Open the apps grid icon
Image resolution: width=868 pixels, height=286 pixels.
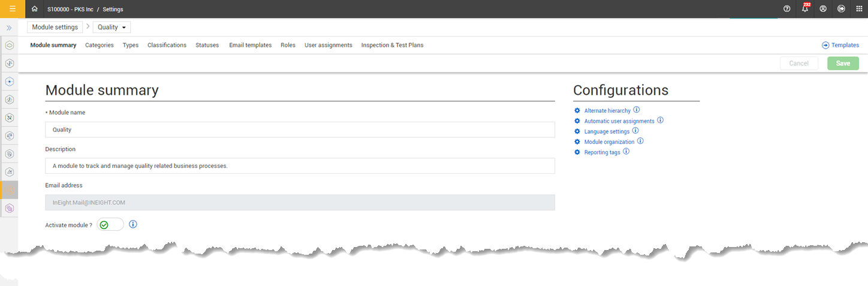tap(859, 9)
